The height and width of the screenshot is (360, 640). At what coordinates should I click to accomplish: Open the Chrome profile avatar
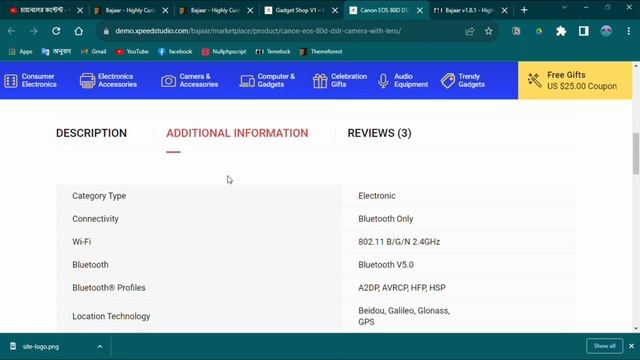tap(606, 31)
